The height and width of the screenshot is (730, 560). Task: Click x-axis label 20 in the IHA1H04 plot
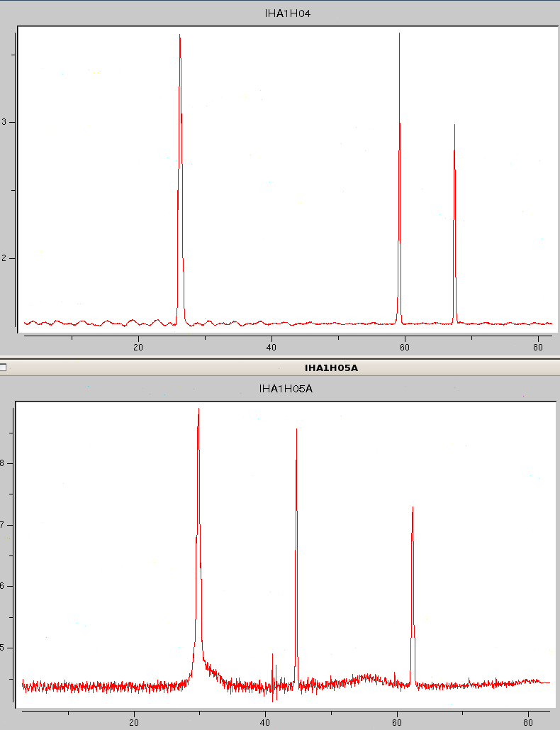tap(138, 348)
